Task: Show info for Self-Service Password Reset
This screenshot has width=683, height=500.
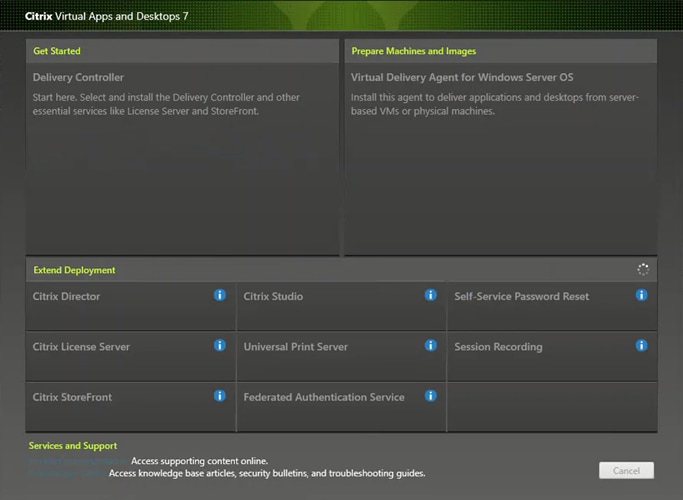Action: (x=642, y=295)
